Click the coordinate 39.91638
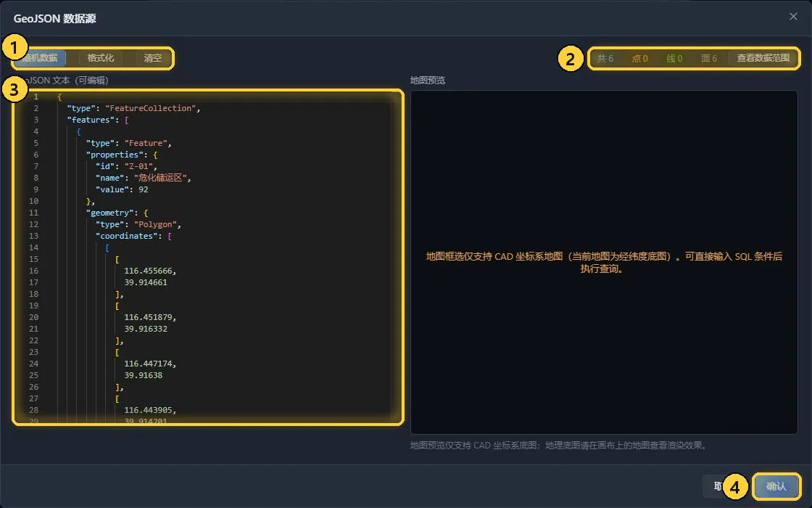 pyautogui.click(x=144, y=375)
